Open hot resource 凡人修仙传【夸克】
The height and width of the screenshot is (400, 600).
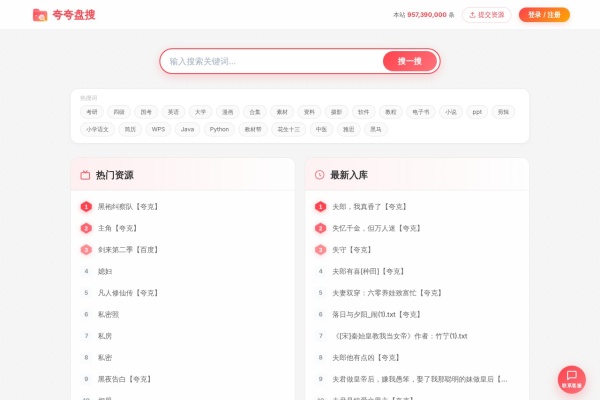(x=128, y=293)
